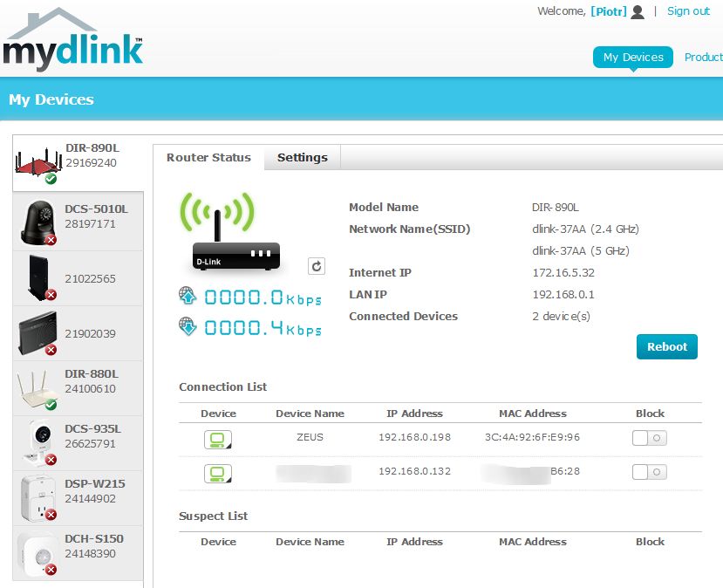Screen dimensions: 723x588
Task: Click device number 21022565
Action: pyautogui.click(x=90, y=279)
